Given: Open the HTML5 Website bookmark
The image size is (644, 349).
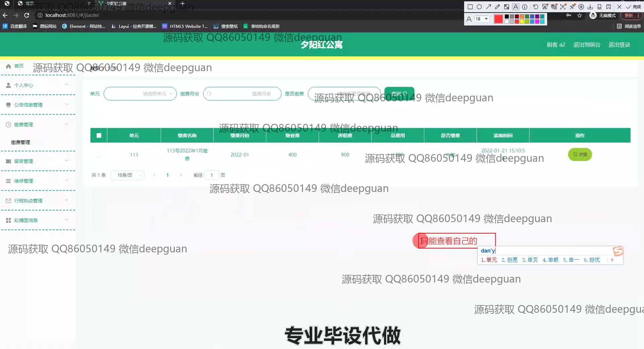Looking at the screenshot, I should [x=185, y=26].
